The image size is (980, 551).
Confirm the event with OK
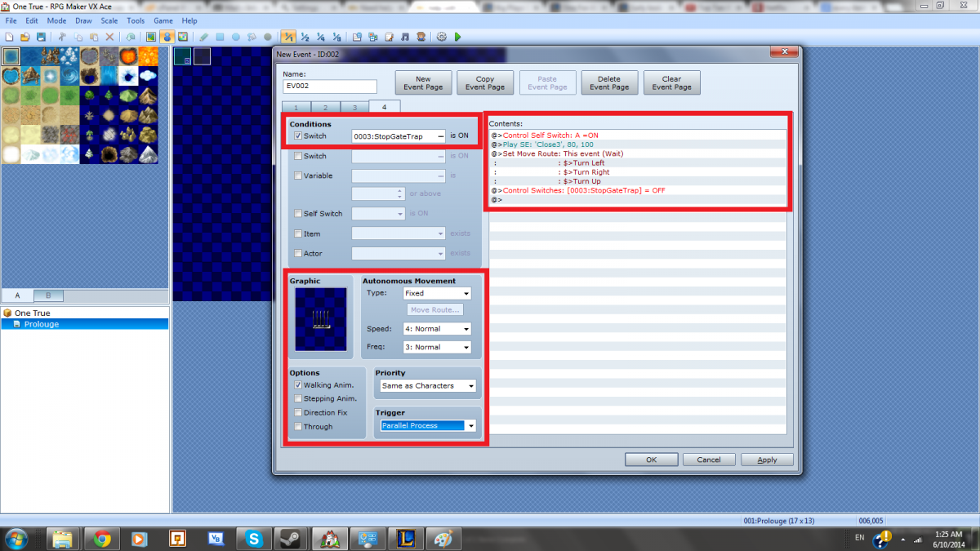click(x=651, y=460)
